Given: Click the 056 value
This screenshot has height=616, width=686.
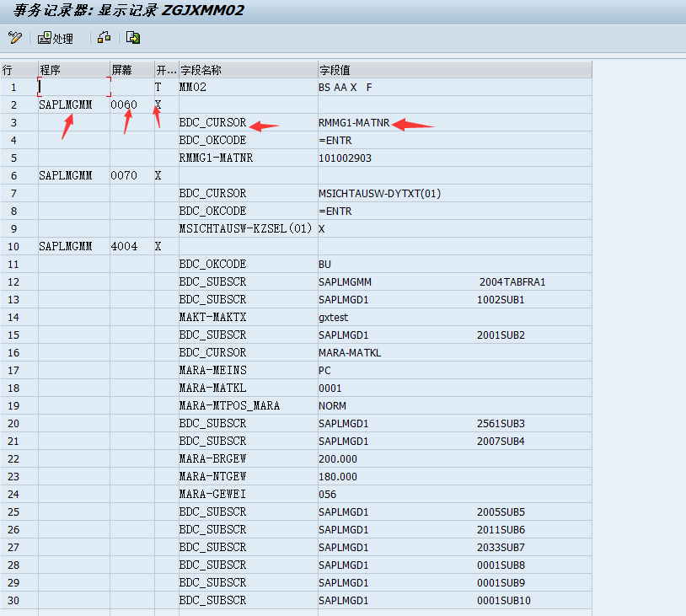Looking at the screenshot, I should pos(327,495).
